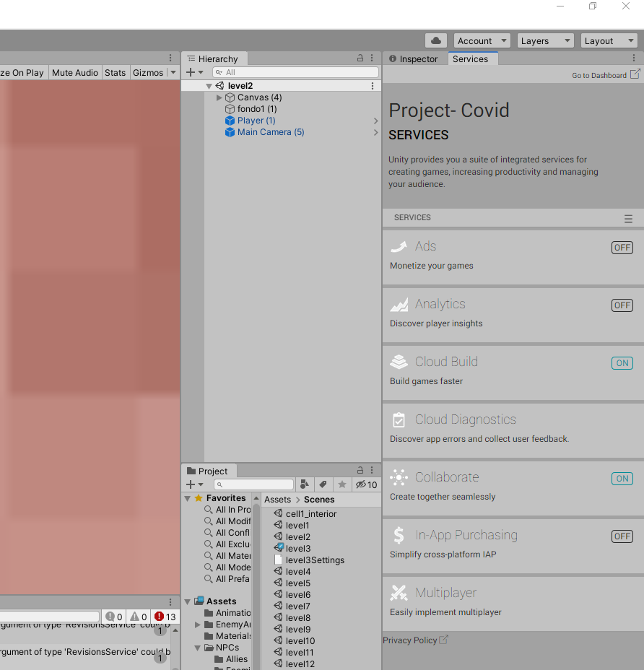Click the Multiplayer swords icon
644x670 pixels.
399,593
